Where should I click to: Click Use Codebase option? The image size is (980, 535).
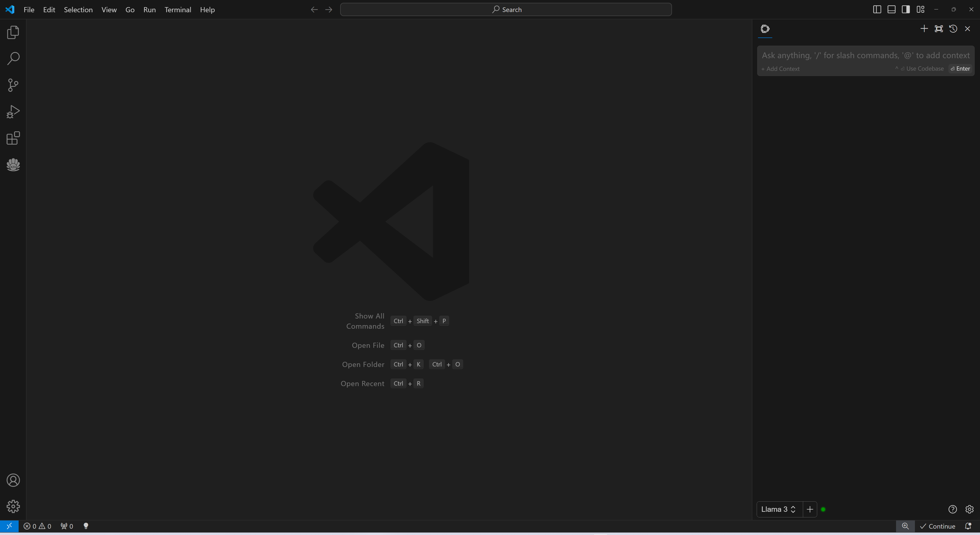(920, 69)
